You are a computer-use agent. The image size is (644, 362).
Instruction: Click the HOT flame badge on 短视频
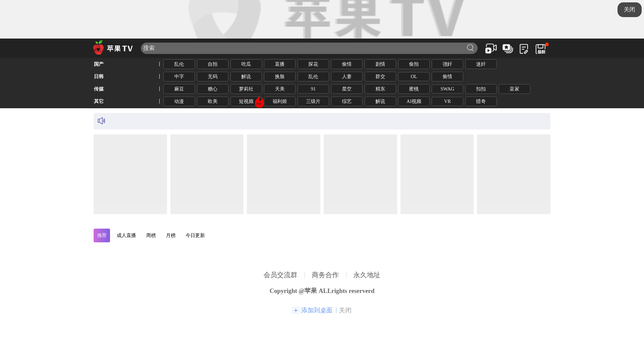259,102
